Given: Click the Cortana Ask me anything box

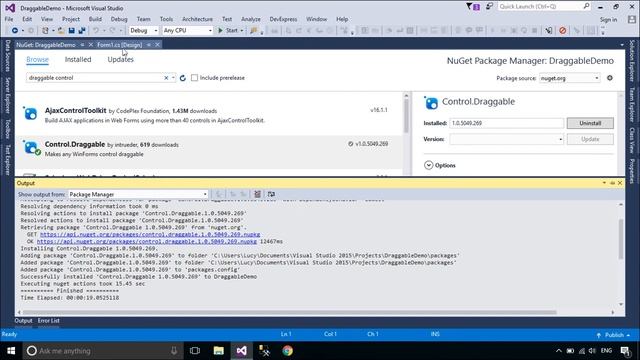Looking at the screenshot, I should [x=102, y=351].
